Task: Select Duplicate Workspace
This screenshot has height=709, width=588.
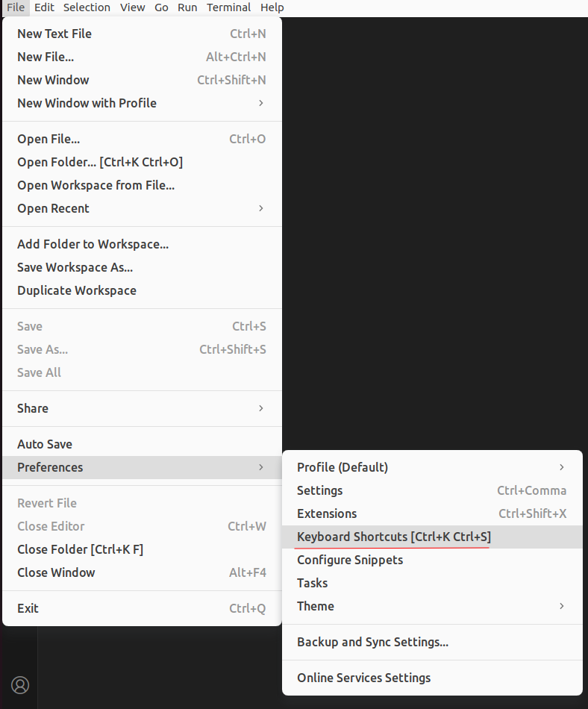Action: pos(76,290)
